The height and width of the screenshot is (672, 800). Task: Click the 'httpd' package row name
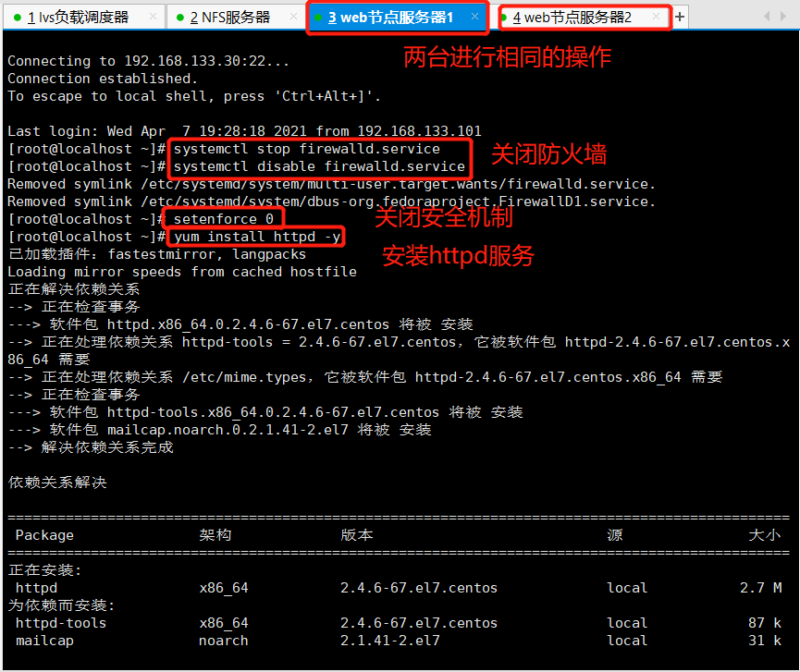click(x=36, y=588)
